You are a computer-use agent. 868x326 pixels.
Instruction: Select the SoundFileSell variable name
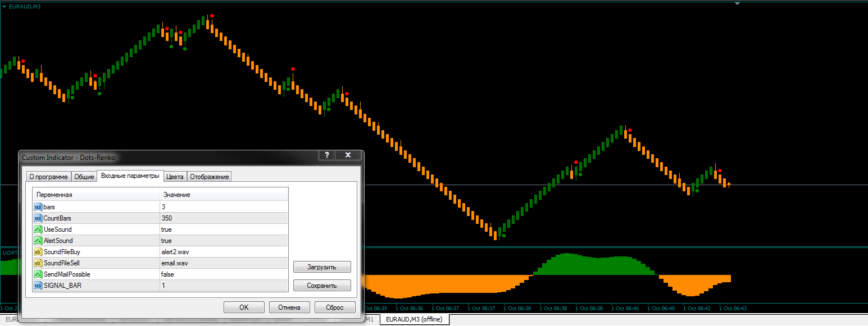tap(62, 263)
